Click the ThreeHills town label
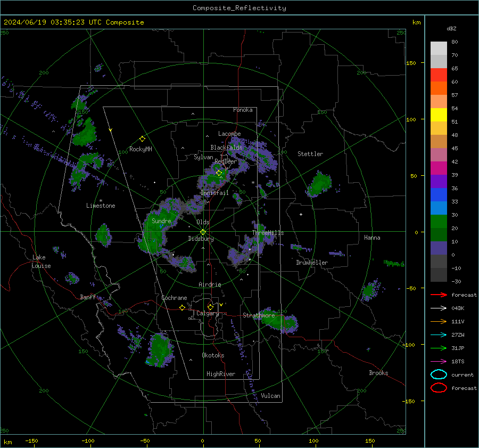479x448 pixels. (268, 233)
